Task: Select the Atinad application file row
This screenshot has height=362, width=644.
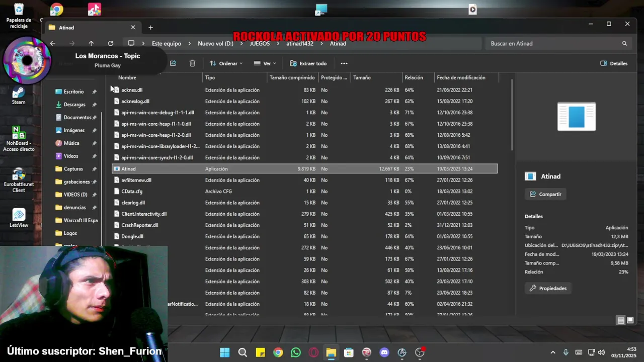Action: coord(304,169)
